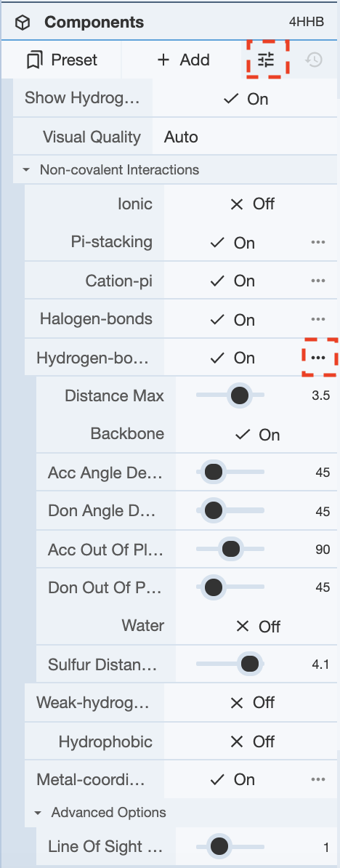Open the Preset menu
Viewport: 340px width, 868px height.
(61, 59)
